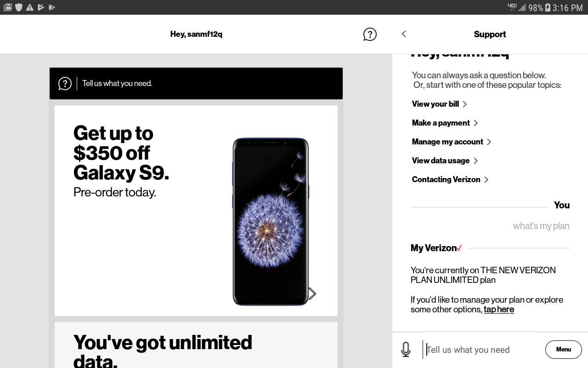Image resolution: width=588 pixels, height=368 pixels.
Task: Expand the View your bill topic chevron
Action: [465, 104]
